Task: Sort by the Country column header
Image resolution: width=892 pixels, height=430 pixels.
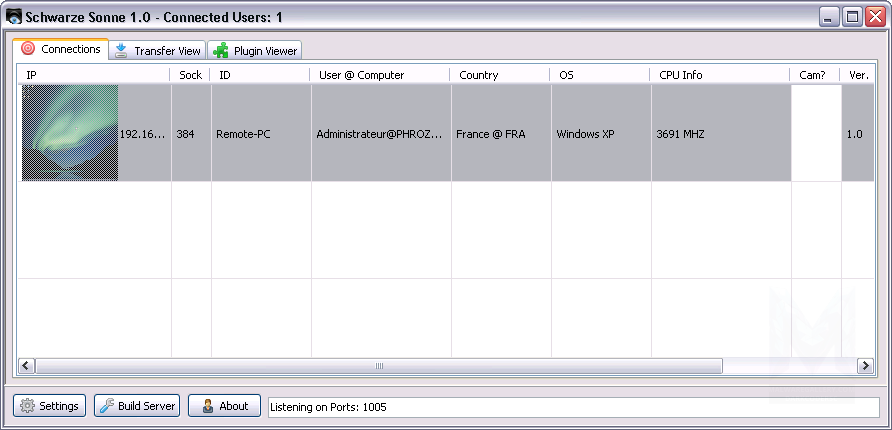Action: (x=499, y=75)
